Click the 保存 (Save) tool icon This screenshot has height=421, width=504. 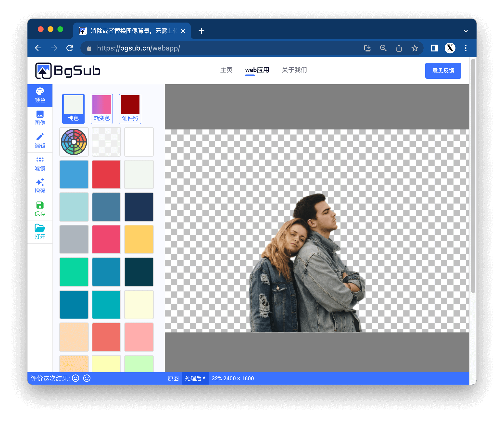coord(40,208)
